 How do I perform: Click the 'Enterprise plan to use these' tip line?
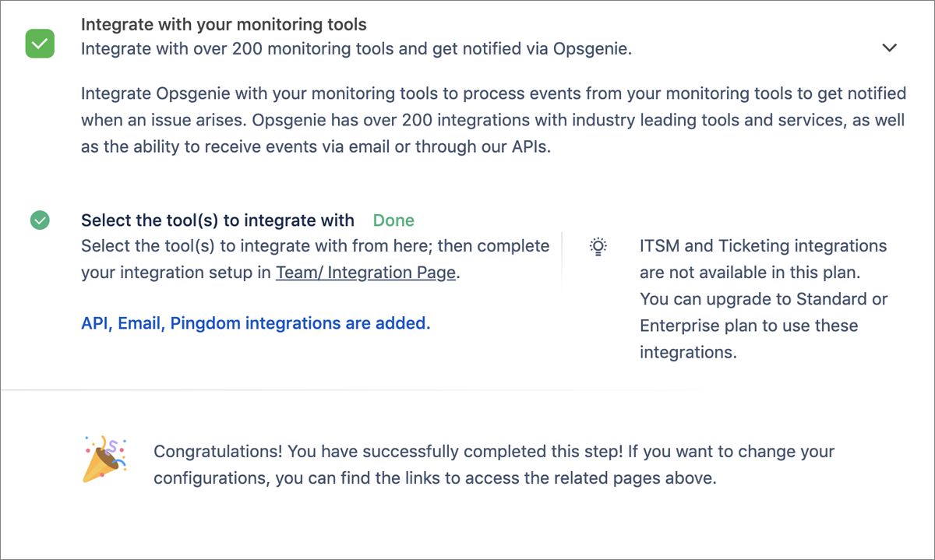tap(749, 326)
